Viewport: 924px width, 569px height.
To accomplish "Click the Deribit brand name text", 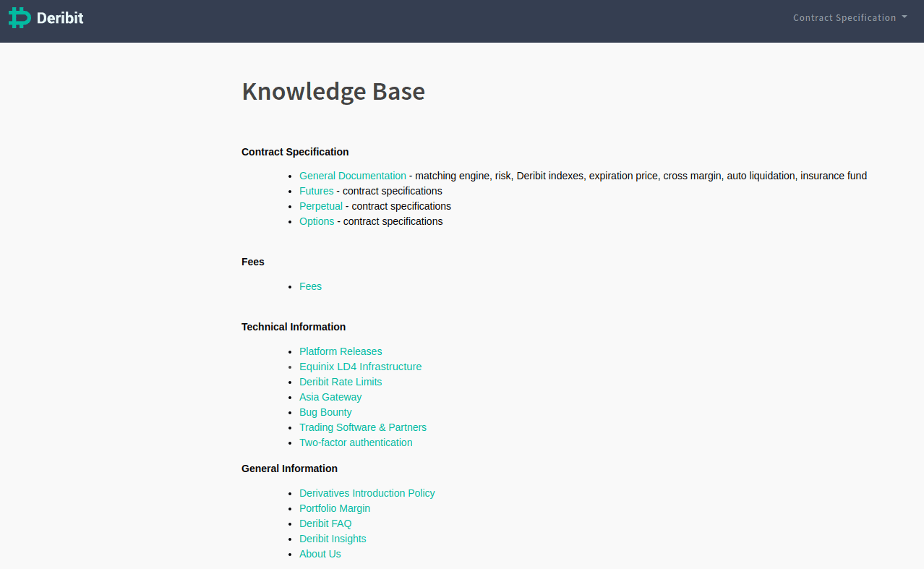I will pyautogui.click(x=60, y=18).
